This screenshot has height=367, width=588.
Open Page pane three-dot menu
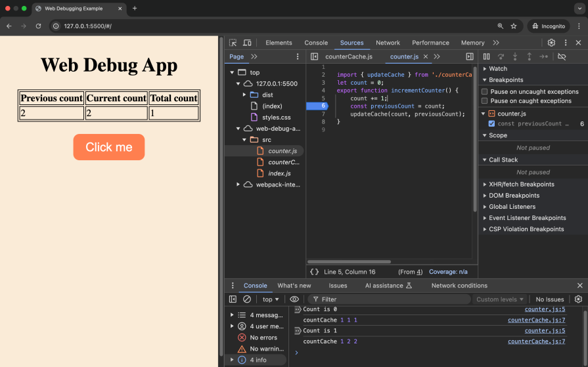pos(298,56)
